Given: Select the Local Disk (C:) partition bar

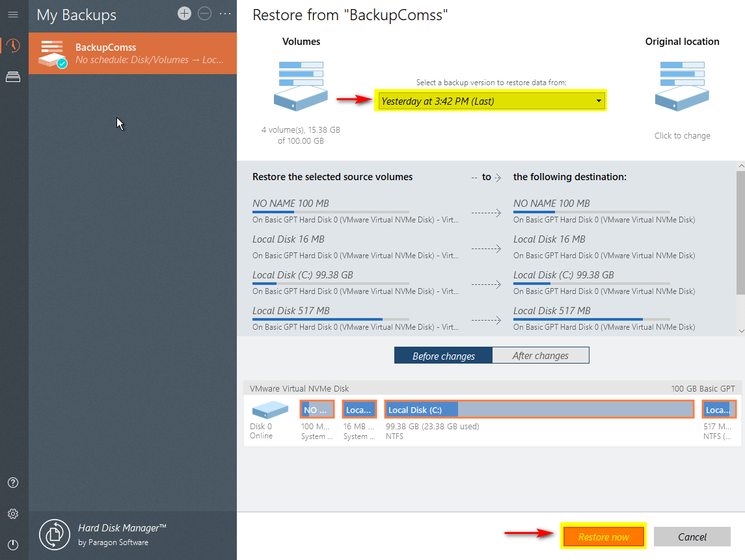Looking at the screenshot, I should click(x=539, y=410).
